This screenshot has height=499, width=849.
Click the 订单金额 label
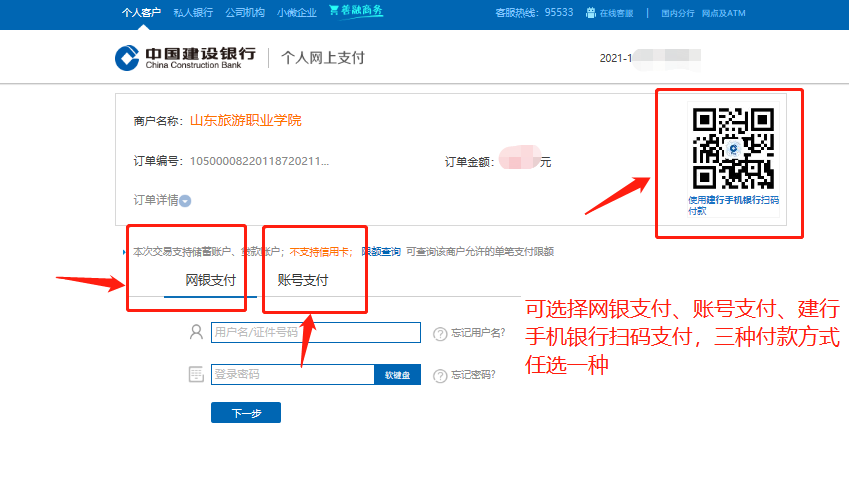(469, 162)
